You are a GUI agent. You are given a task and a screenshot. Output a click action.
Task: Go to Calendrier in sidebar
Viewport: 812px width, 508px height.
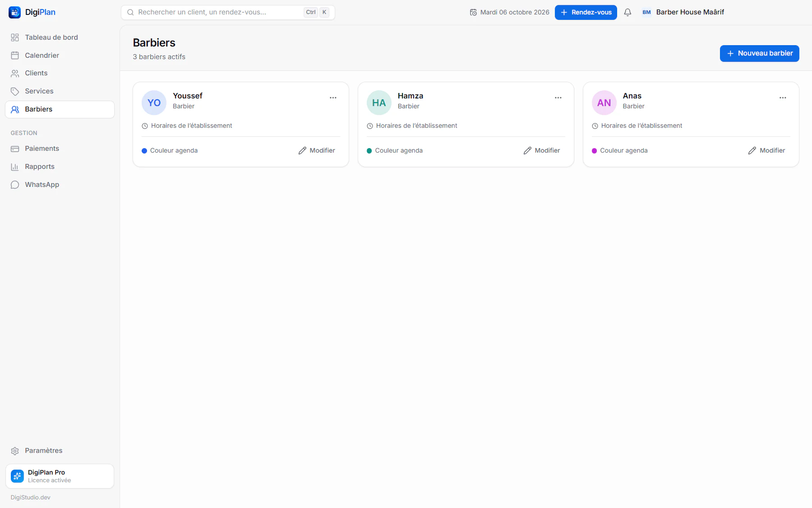60,56
